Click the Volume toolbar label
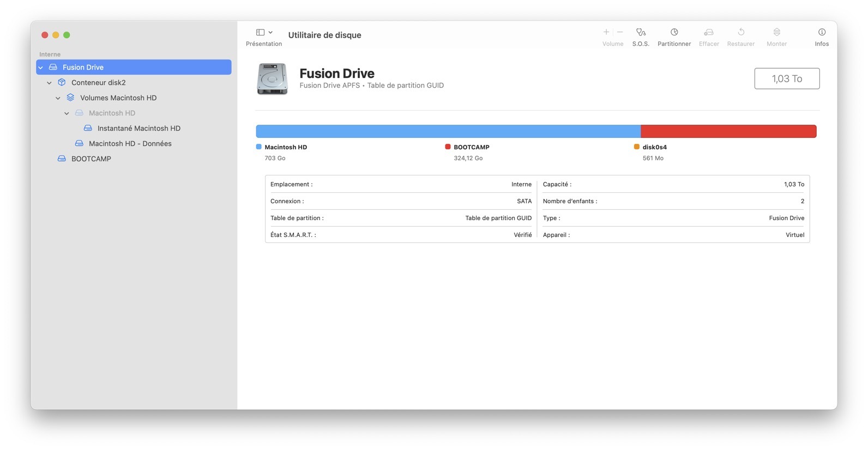 click(613, 44)
